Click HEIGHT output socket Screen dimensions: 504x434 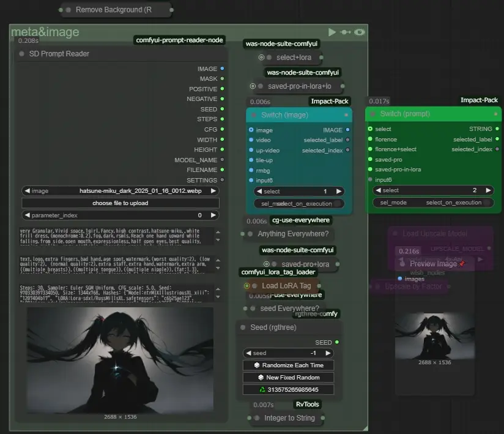tap(222, 149)
